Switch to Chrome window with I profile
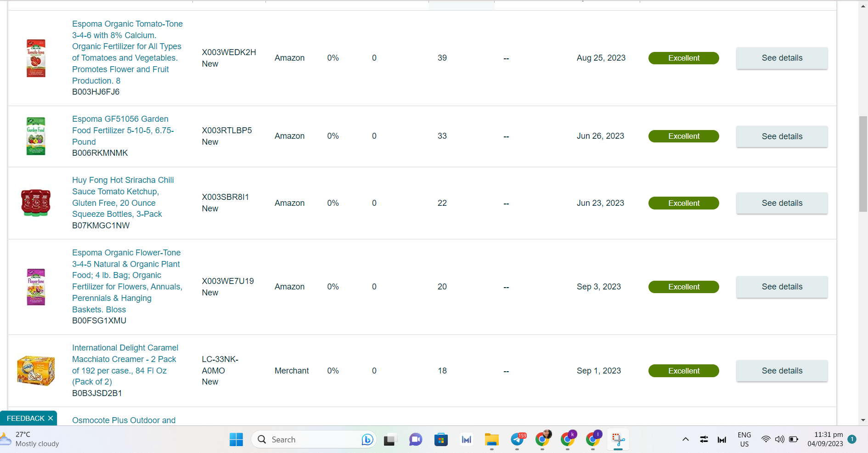 tap(593, 439)
